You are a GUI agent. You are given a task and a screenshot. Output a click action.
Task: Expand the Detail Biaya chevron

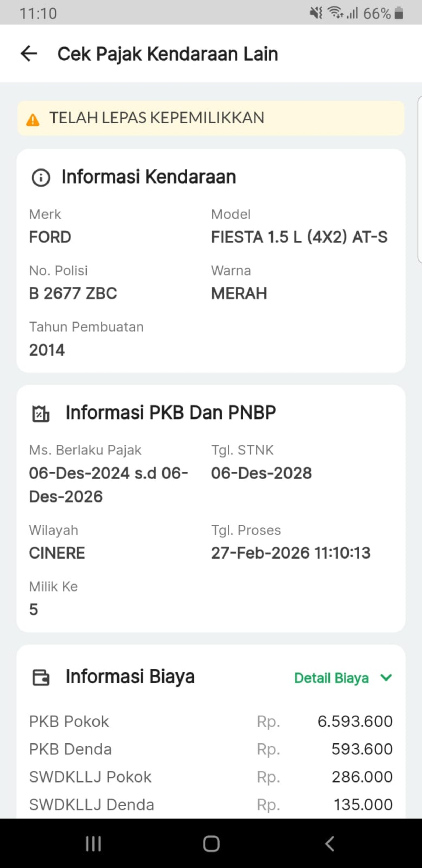click(x=386, y=677)
